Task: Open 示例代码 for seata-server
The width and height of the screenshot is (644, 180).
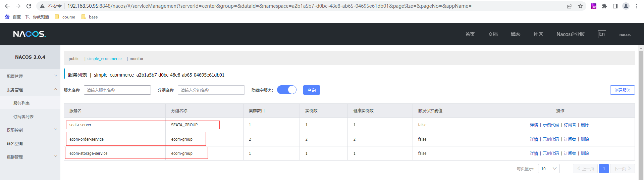Action: 551,125
